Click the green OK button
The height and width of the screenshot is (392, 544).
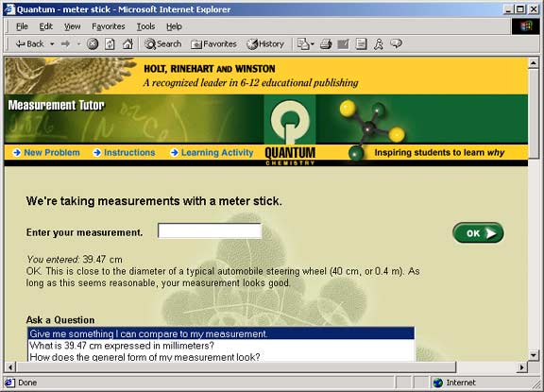click(478, 232)
